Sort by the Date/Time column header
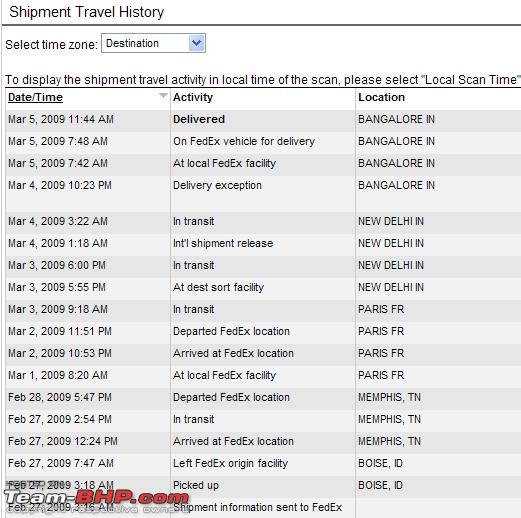 [35, 97]
